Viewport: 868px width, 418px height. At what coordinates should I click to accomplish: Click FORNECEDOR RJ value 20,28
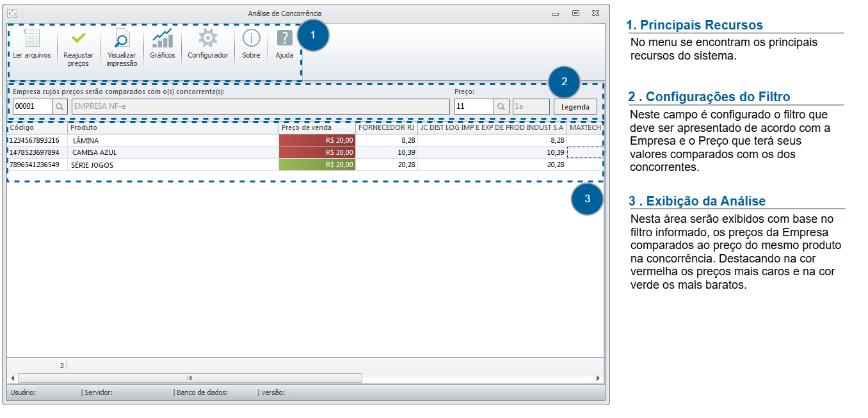pyautogui.click(x=387, y=165)
